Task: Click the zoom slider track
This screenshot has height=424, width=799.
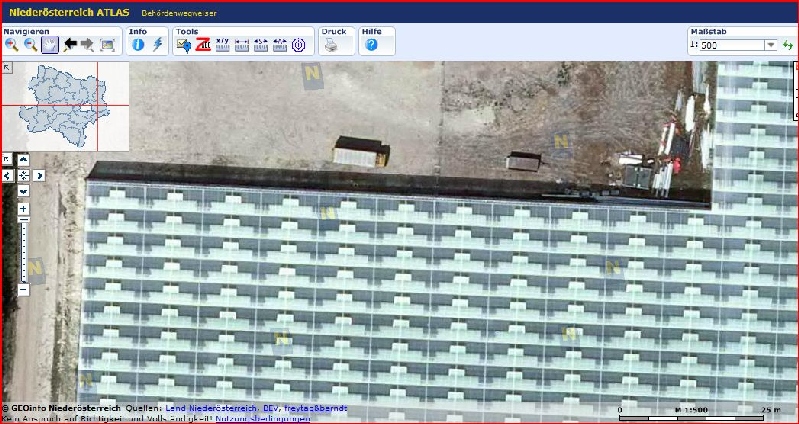Action: (x=23, y=248)
